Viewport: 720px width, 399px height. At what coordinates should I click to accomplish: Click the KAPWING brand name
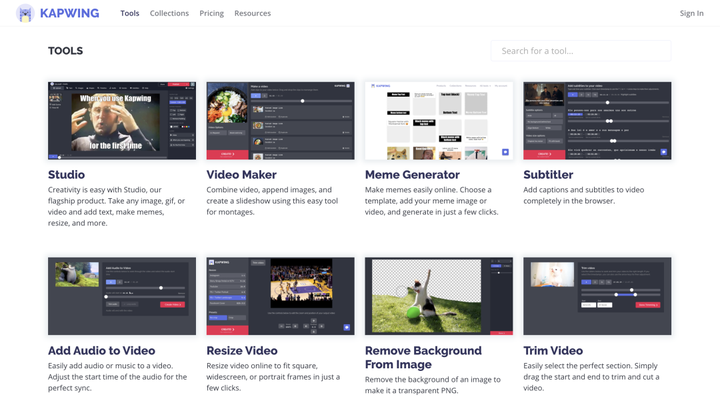coord(69,13)
